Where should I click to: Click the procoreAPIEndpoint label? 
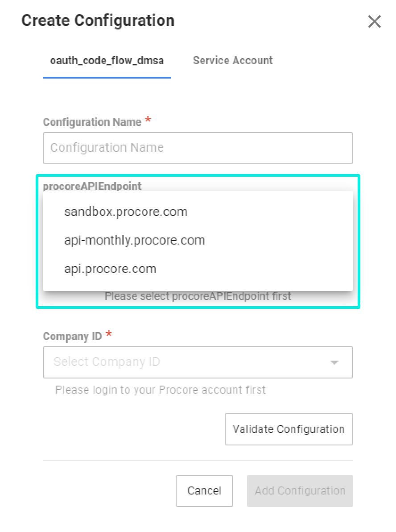click(x=92, y=186)
